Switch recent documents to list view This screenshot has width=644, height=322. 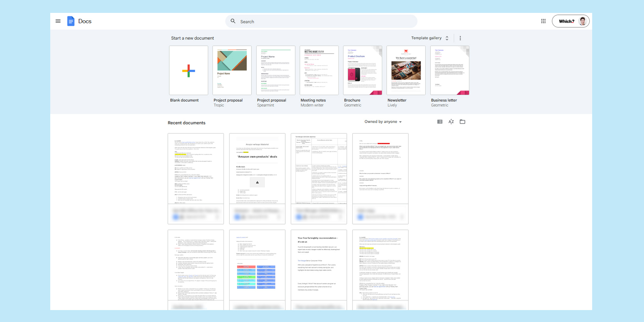tap(440, 122)
